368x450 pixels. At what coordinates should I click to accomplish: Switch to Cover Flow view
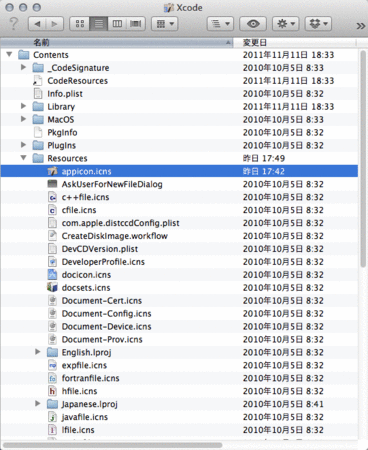click(x=136, y=24)
